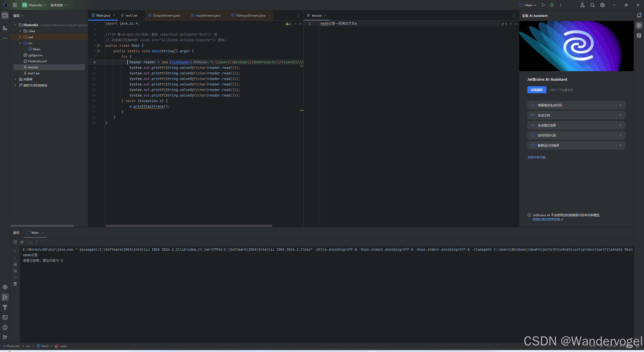Open the Main run configuration dropdown
The height and width of the screenshot is (352, 644).
[x=528, y=5]
